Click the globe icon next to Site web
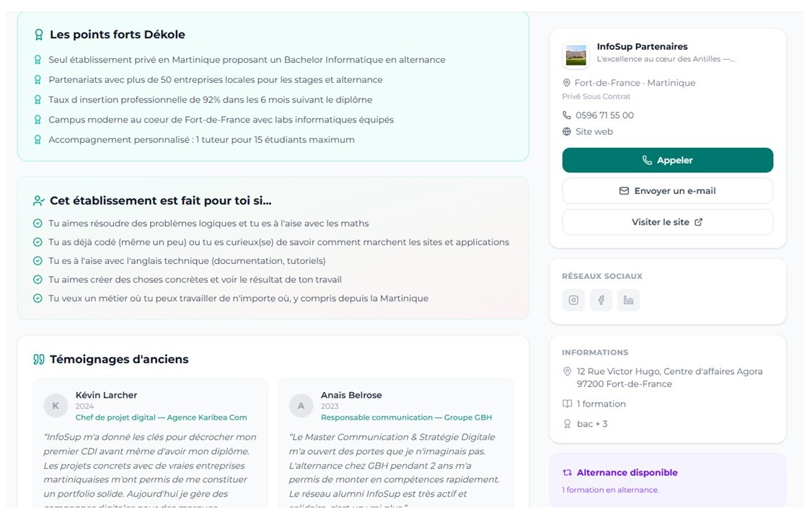The image size is (812, 519). point(567,132)
